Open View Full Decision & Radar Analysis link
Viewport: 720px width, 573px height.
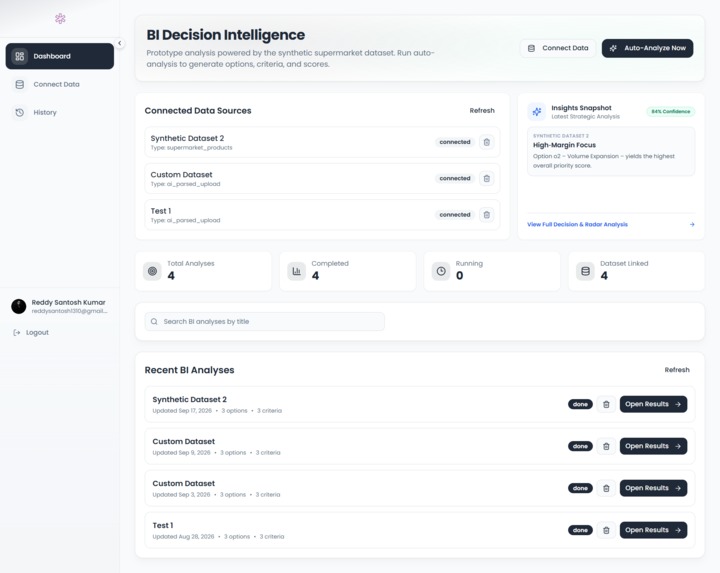click(x=577, y=225)
